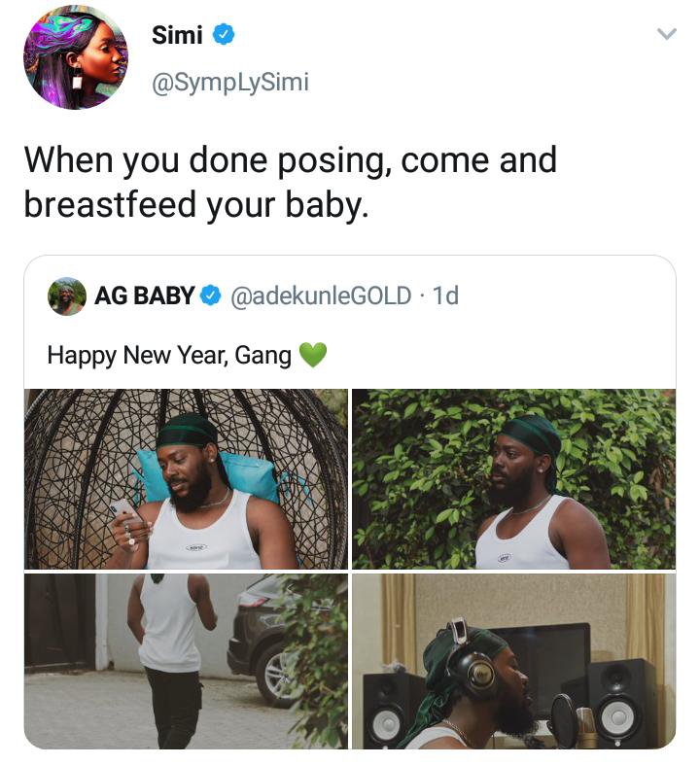
Task: Visit the @adekunleGOLD handle
Action: [321, 296]
